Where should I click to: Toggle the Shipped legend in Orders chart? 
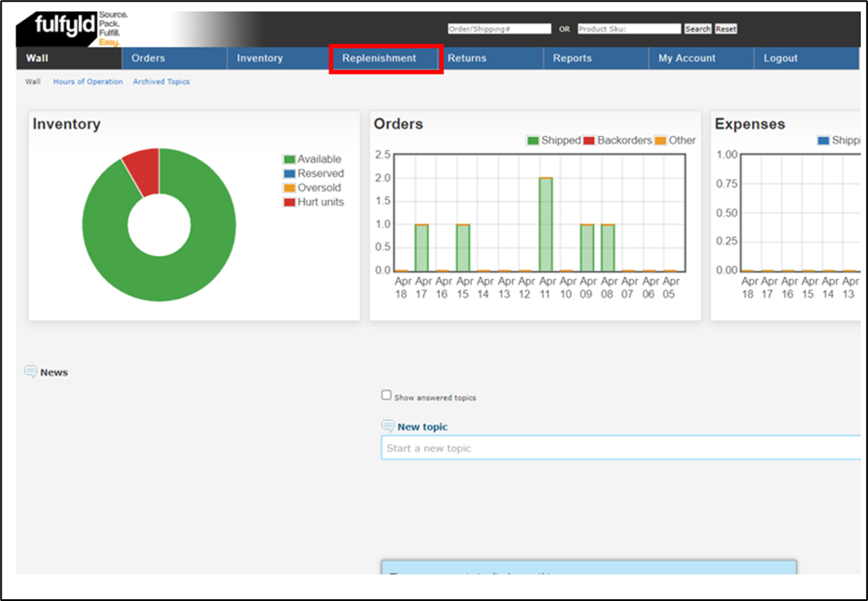(554, 140)
